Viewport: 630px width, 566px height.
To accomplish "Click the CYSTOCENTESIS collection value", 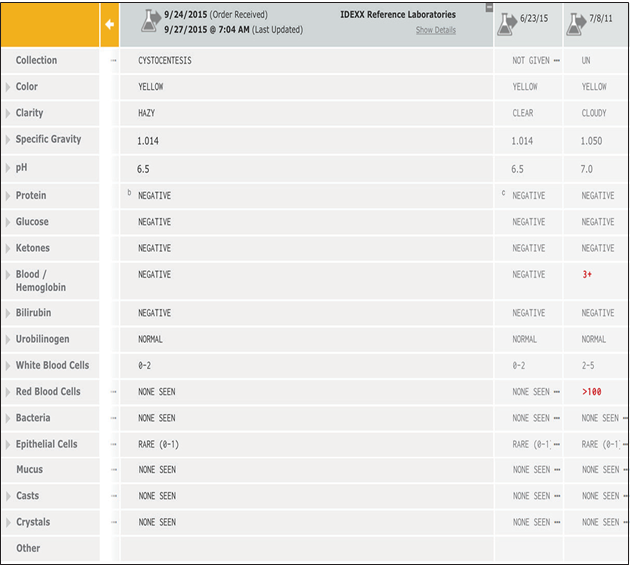I will (165, 61).
